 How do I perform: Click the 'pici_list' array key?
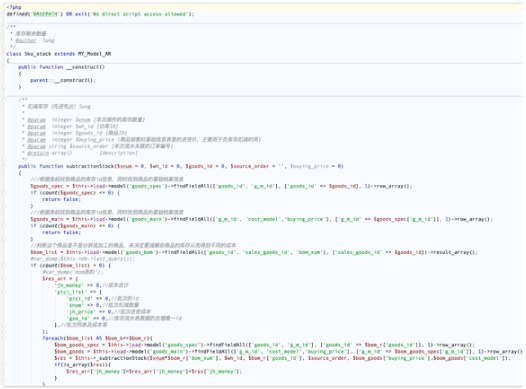click(x=70, y=292)
